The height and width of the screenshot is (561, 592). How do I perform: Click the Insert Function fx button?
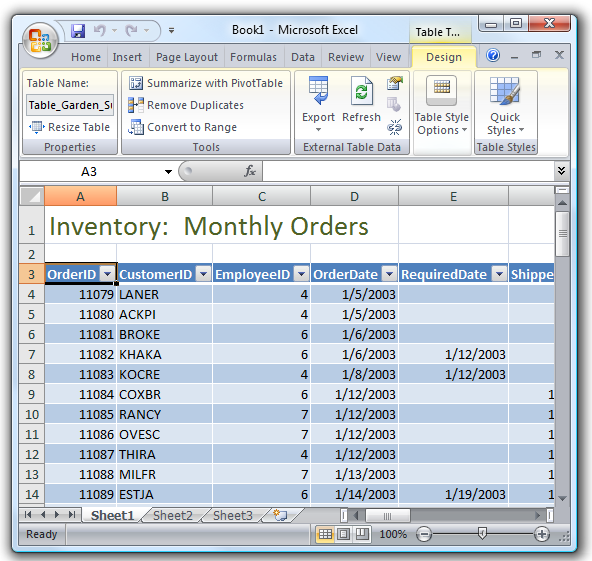[250, 172]
